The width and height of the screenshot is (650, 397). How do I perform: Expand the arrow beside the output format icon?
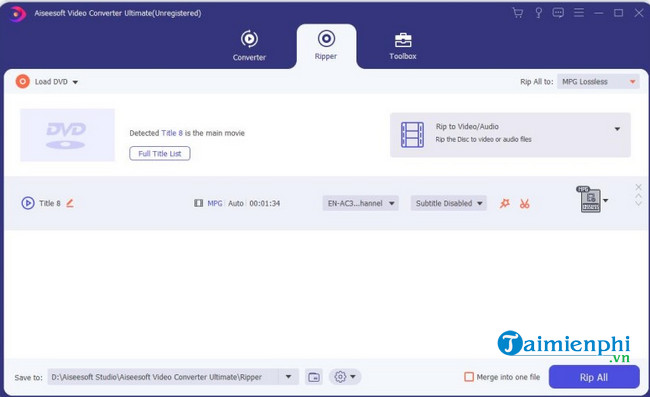(606, 201)
